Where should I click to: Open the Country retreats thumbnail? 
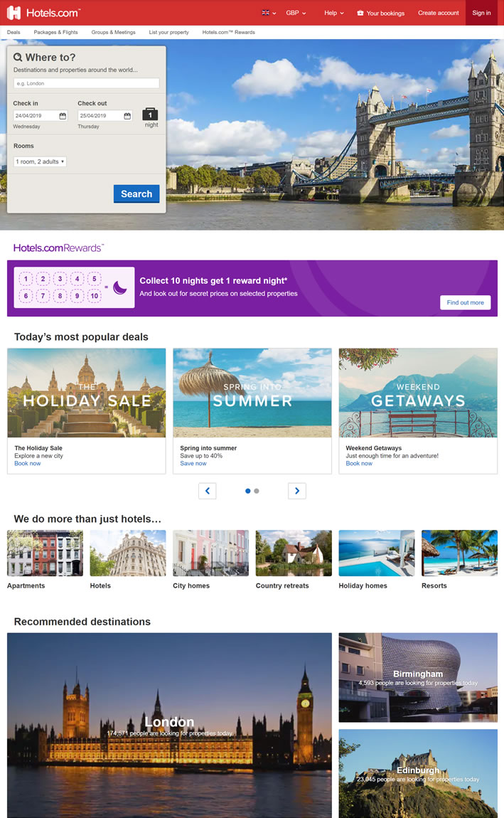pos(294,553)
